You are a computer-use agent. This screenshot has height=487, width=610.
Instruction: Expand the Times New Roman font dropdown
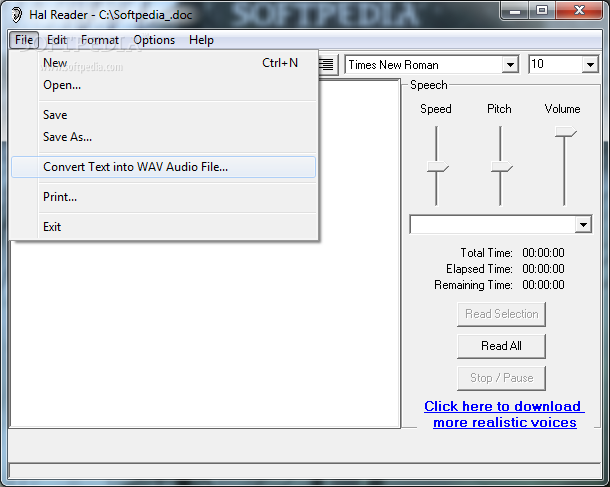(x=510, y=65)
